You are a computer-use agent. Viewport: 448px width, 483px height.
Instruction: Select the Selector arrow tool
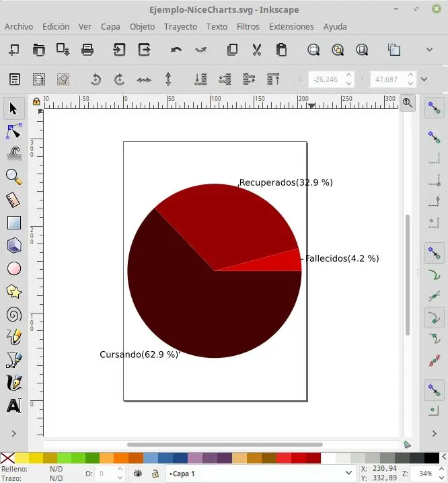[x=14, y=109]
